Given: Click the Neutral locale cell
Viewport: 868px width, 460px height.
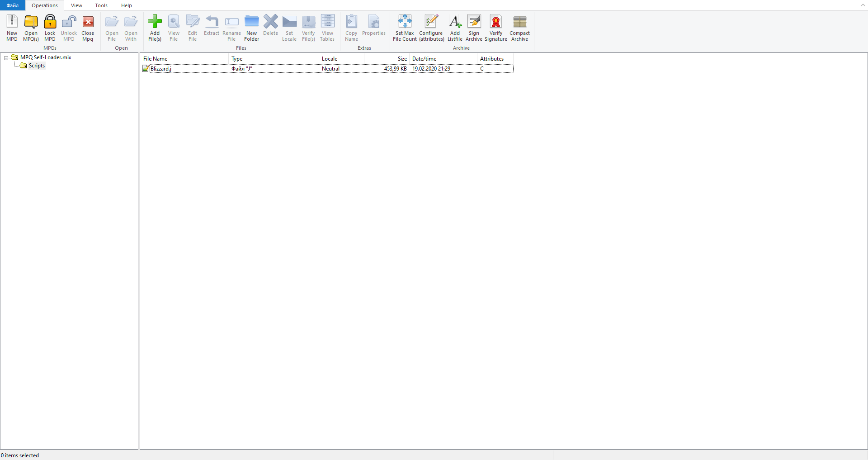Looking at the screenshot, I should tap(330, 69).
